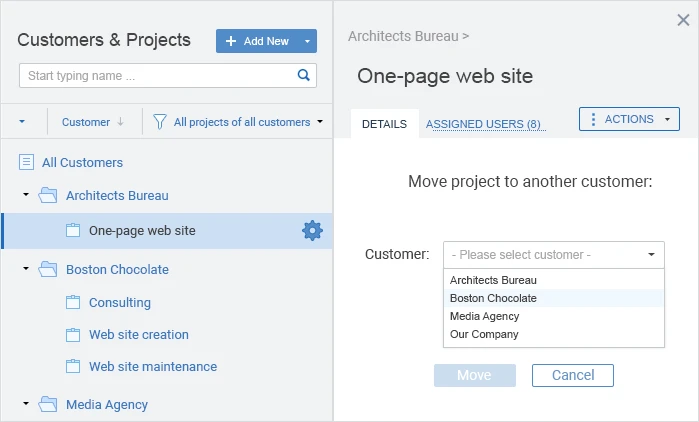Open the Actions dropdown menu
This screenshot has height=422, width=699.
629,119
